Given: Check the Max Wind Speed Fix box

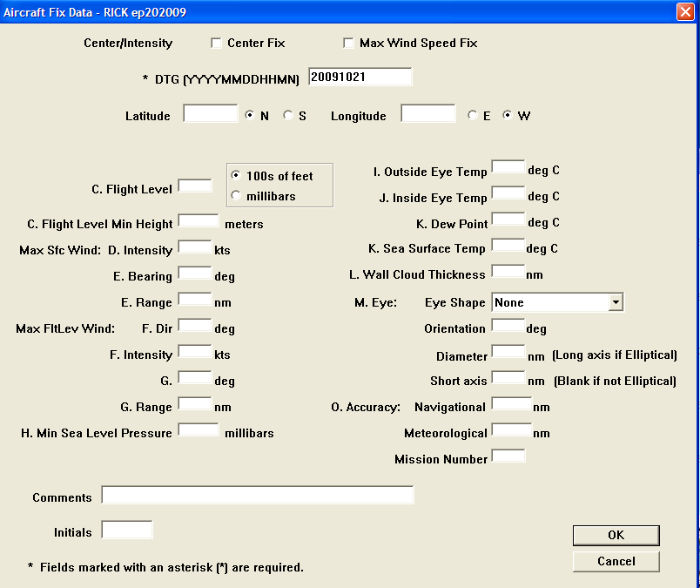Looking at the screenshot, I should 347,42.
